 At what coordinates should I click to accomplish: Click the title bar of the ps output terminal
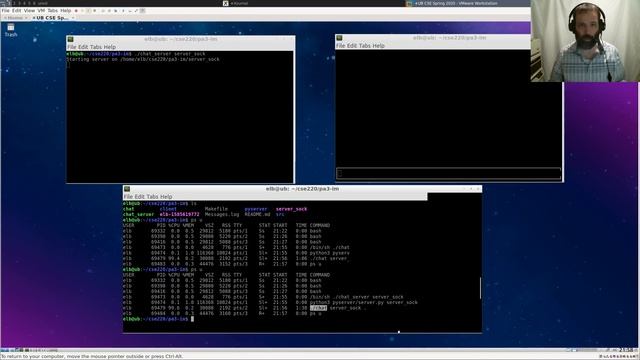pos(302,189)
